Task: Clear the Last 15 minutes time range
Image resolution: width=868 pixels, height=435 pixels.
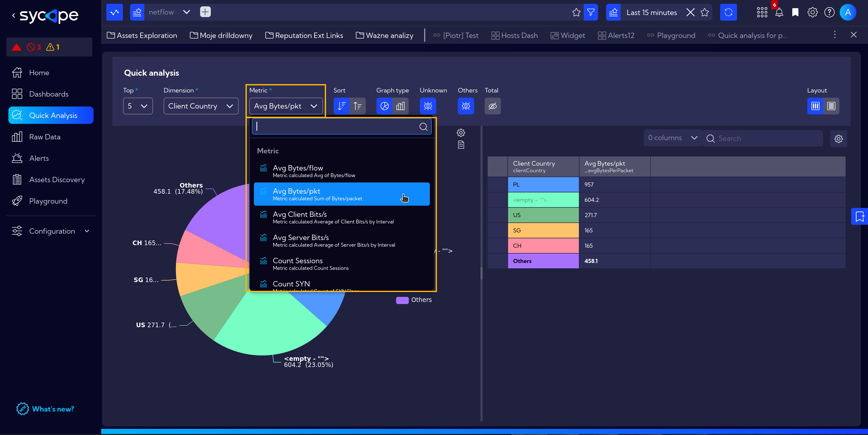Action: tap(690, 12)
